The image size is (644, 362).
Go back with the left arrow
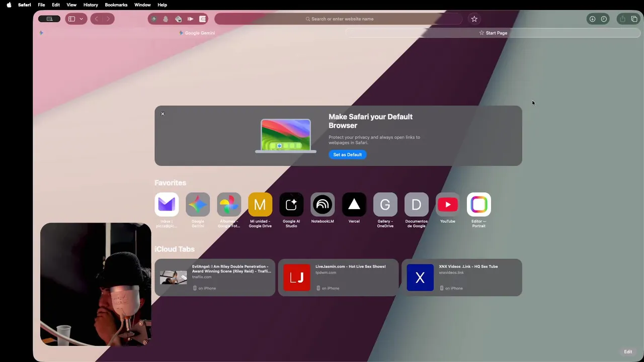(96, 19)
